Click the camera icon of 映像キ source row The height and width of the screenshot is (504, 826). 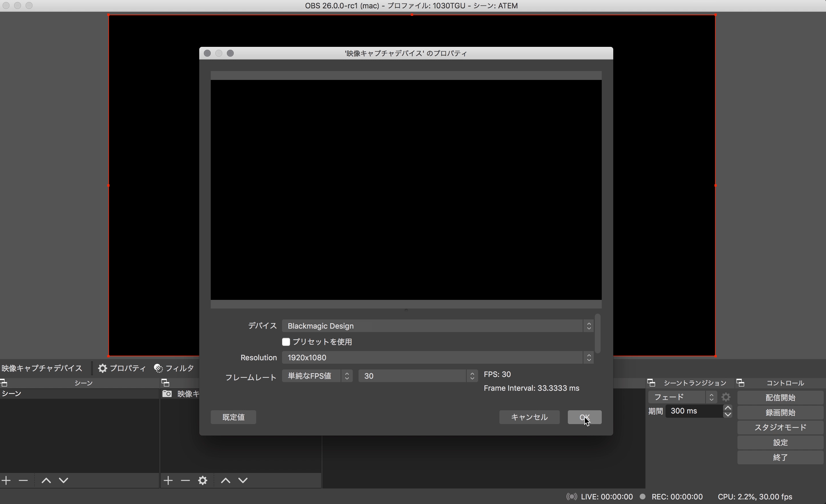tap(167, 394)
